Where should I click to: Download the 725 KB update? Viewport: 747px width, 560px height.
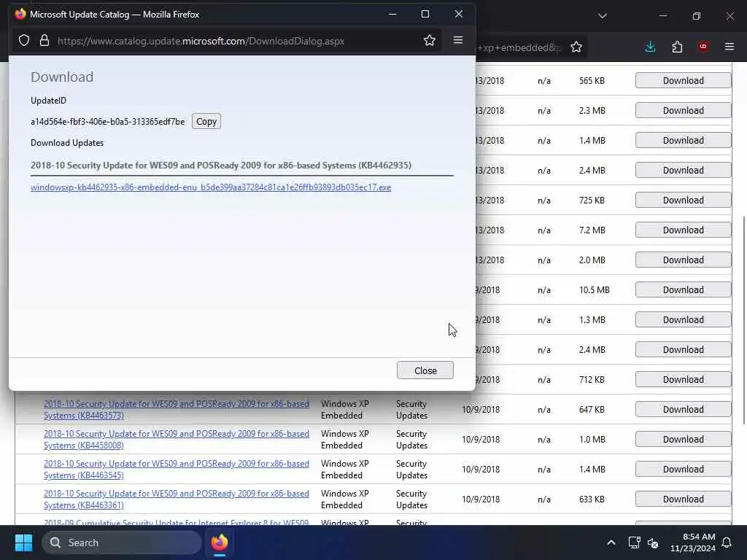[x=683, y=200]
